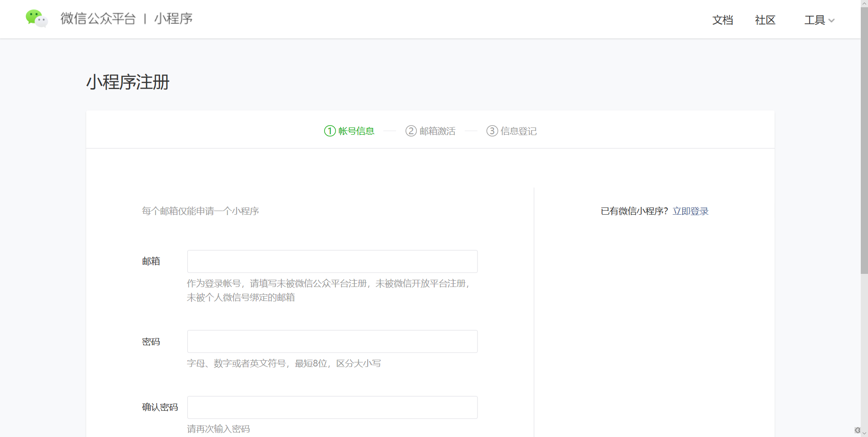Open the 工具 menu
Viewport: 868px width, 437px height.
819,20
